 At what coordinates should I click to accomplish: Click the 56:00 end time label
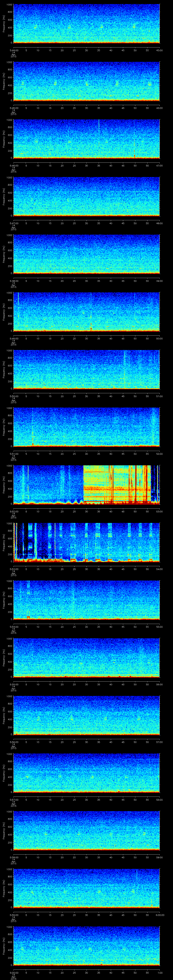[x=159, y=684]
